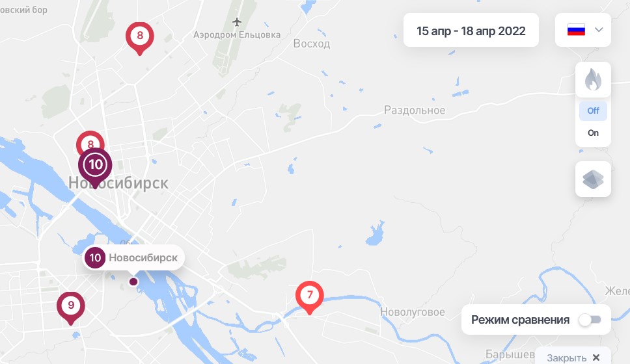Viewport: 630px width, 364px height.
Task: Click the round 10 badge in the tooltip
Action: [x=95, y=257]
